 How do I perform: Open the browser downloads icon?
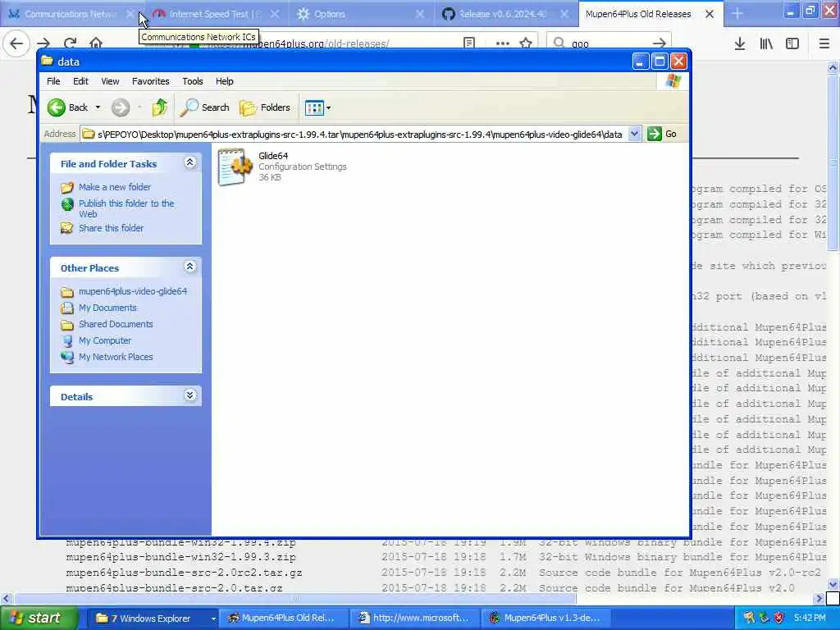point(740,43)
